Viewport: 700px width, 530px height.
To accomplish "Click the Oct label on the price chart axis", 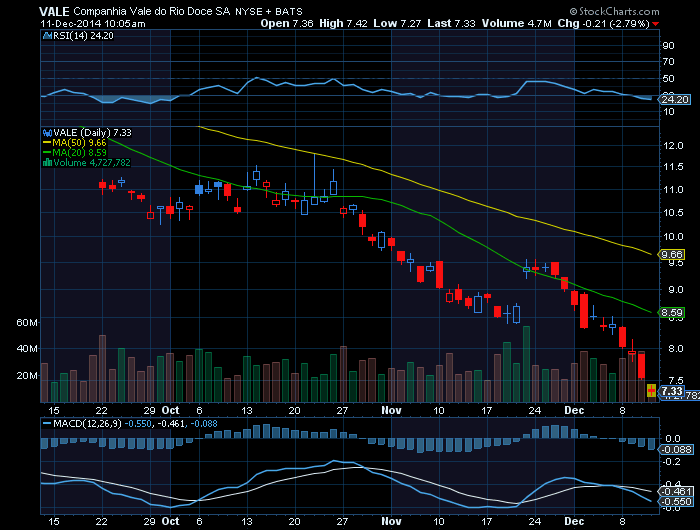I will click(x=171, y=410).
